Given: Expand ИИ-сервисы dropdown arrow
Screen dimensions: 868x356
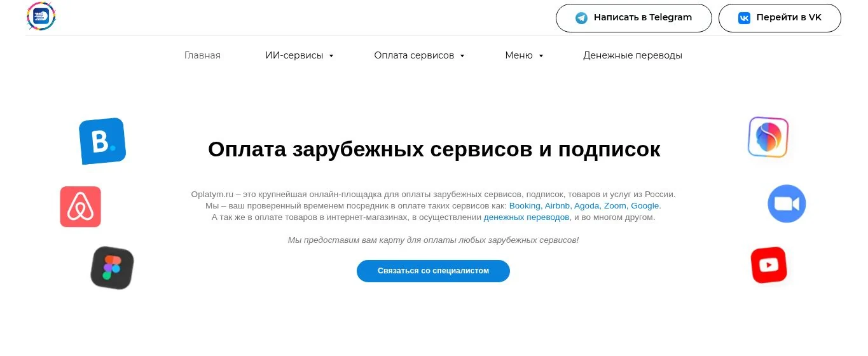Looking at the screenshot, I should 331,56.
